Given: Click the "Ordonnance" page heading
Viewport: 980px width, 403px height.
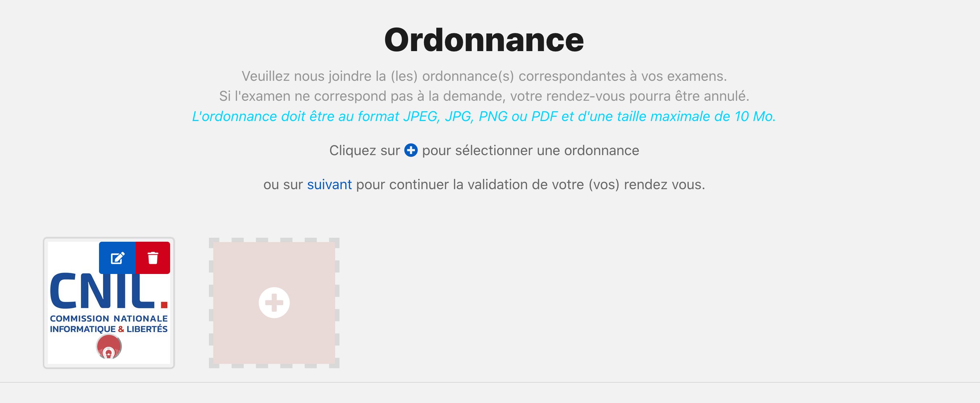Looking at the screenshot, I should point(484,40).
